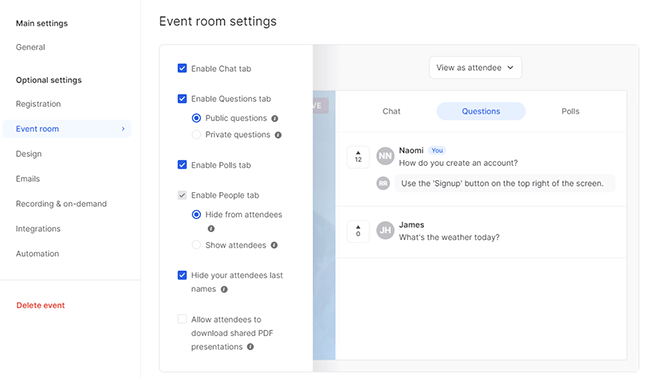The width and height of the screenshot is (650, 379).
Task: Click info icon beside Show attendees
Action: pos(274,245)
